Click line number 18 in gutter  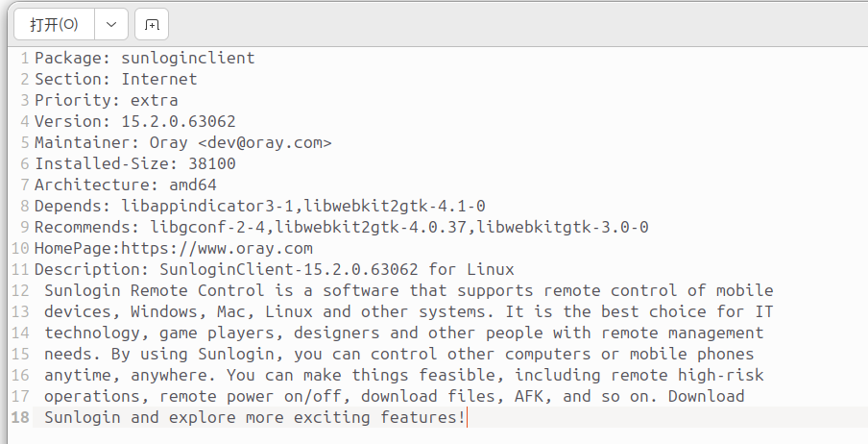(x=20, y=417)
